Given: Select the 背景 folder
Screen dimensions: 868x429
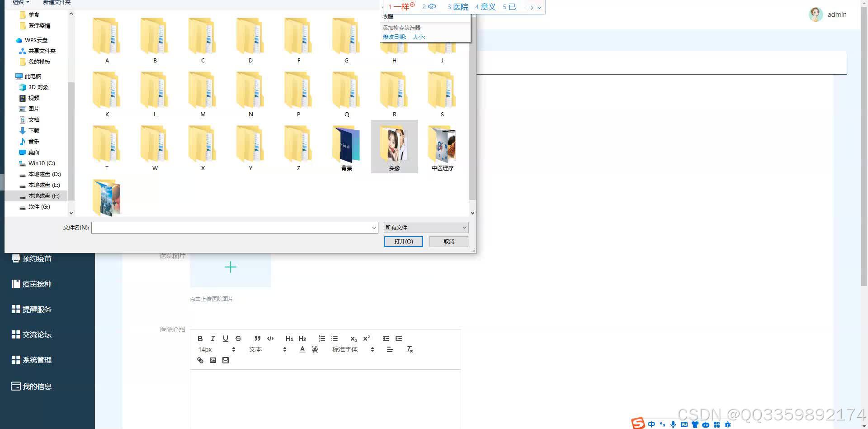Looking at the screenshot, I should coord(346,147).
